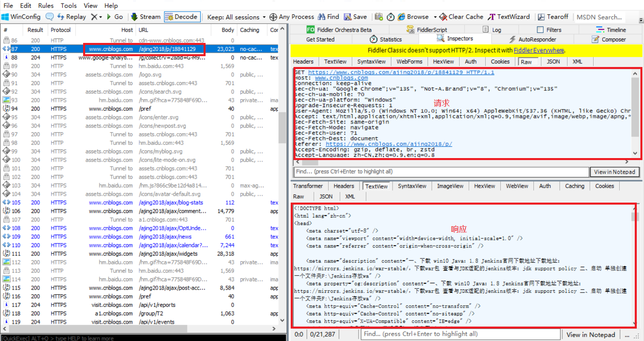The width and height of the screenshot is (644, 341).
Task: Click the Fiddler Everywhere link
Action: (539, 50)
